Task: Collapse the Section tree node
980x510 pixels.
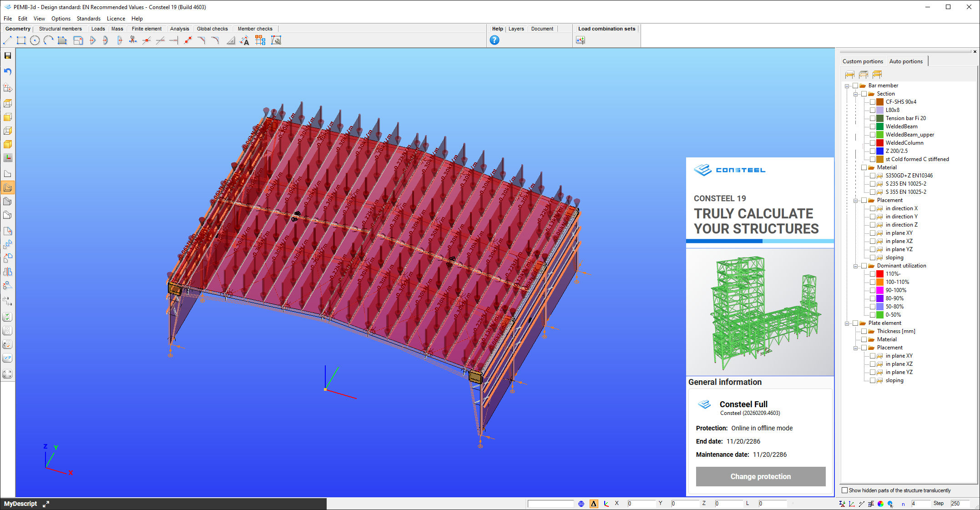Action: pos(855,93)
